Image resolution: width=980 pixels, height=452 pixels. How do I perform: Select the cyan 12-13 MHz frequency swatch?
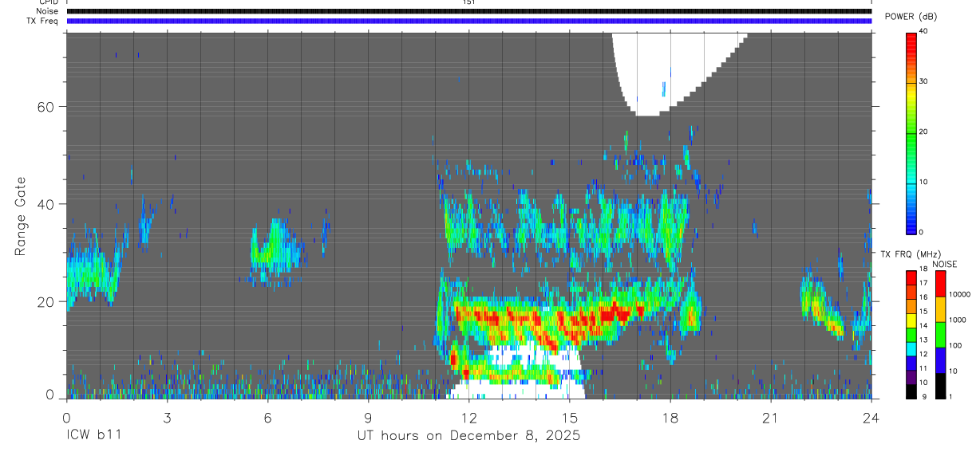(x=911, y=349)
